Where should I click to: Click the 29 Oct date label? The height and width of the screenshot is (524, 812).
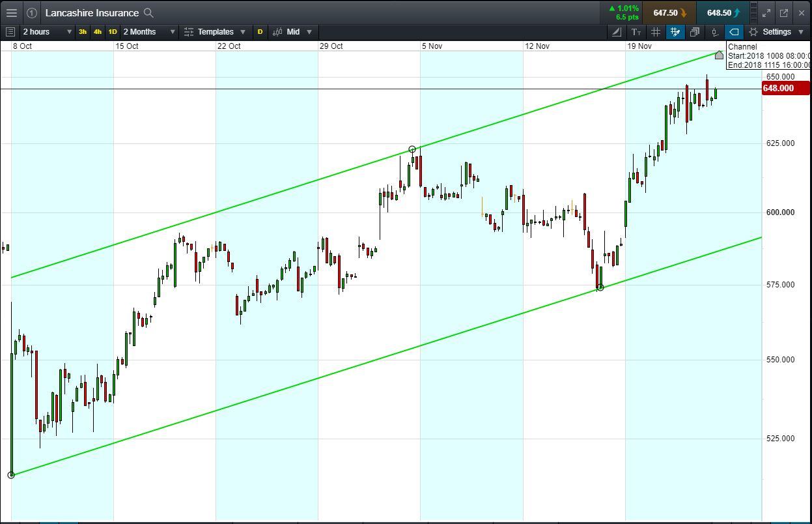[331, 46]
